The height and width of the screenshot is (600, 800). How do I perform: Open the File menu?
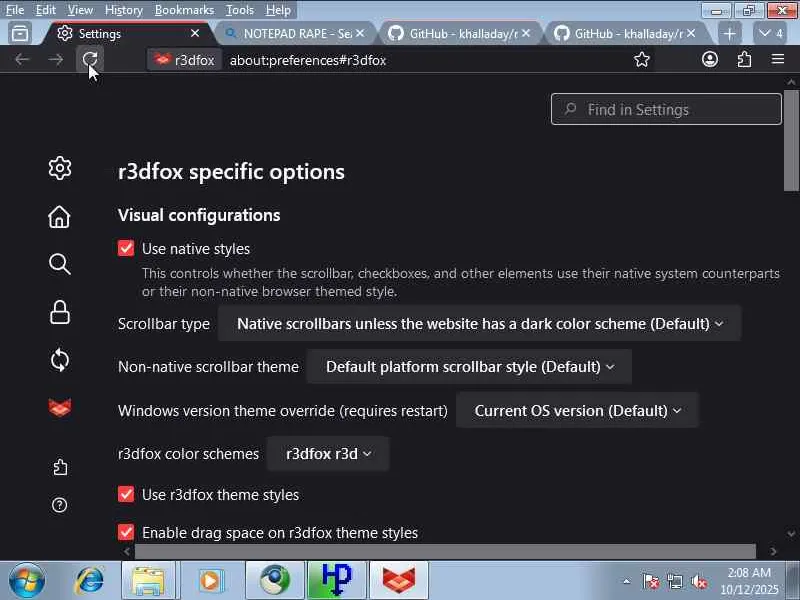[x=15, y=10]
